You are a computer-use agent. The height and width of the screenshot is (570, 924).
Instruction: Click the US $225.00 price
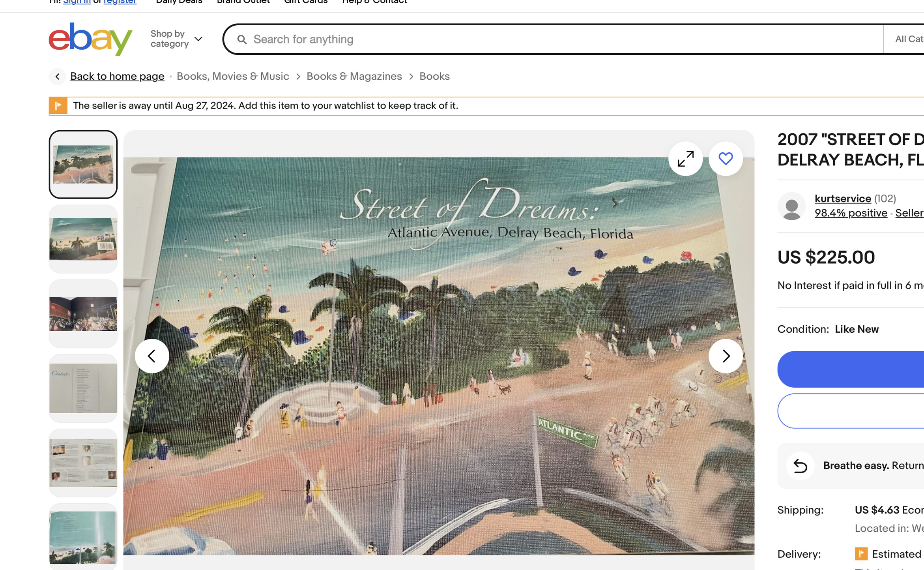click(826, 257)
